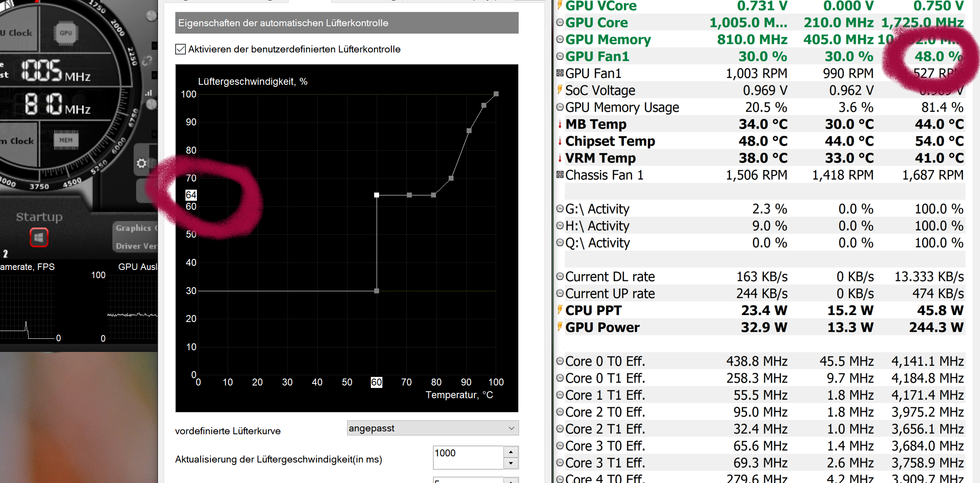980x483 pixels.
Task: Click the GPU chip icon in the gauge
Action: coord(65,33)
